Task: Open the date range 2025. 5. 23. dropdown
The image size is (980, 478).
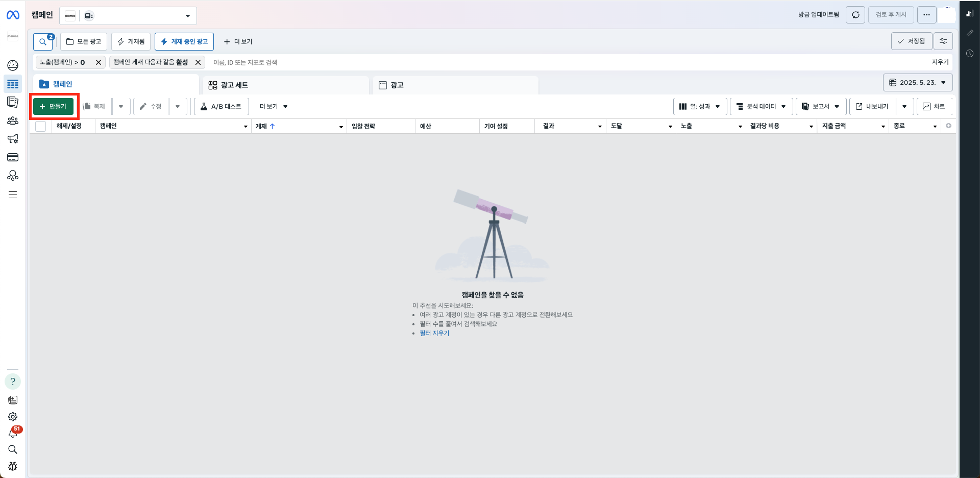Action: coord(917,83)
